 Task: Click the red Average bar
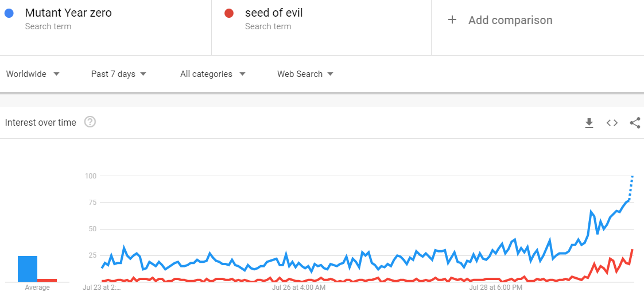pyautogui.click(x=47, y=281)
